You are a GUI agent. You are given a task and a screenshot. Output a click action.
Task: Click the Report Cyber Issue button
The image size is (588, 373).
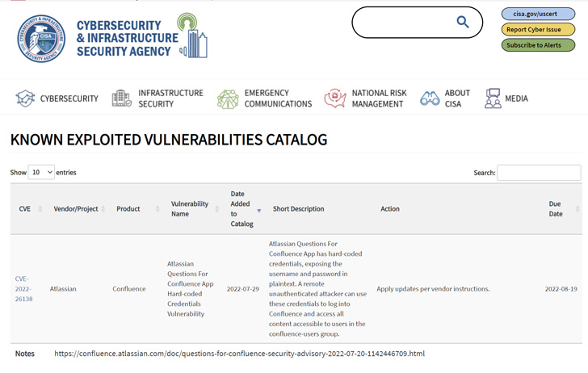coord(538,30)
